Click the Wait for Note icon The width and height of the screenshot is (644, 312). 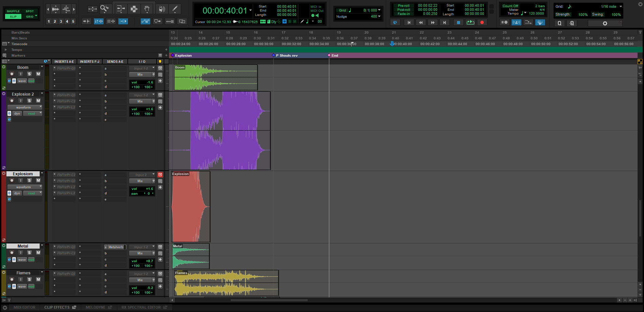pyautogui.click(x=504, y=22)
